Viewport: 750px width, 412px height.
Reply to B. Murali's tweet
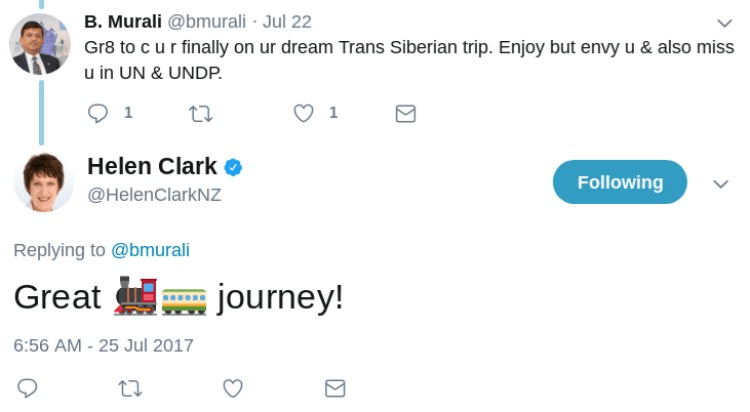[x=98, y=113]
